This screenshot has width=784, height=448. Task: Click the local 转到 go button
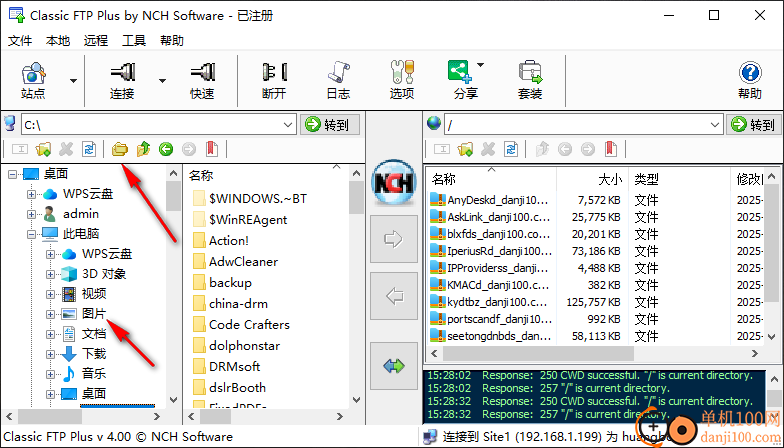point(330,124)
